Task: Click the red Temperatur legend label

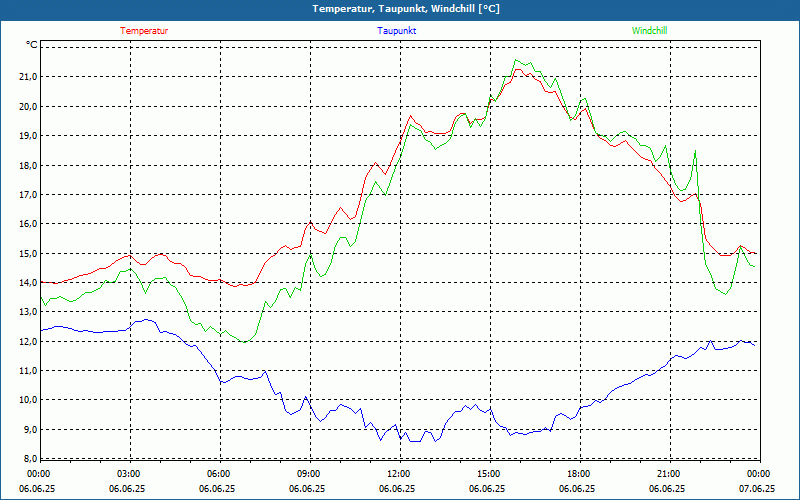Action: coord(144,31)
